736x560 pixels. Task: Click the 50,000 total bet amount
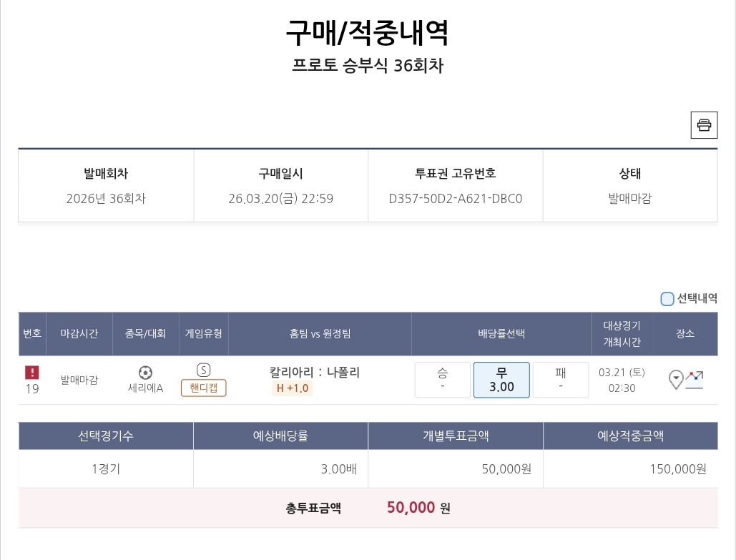click(411, 508)
